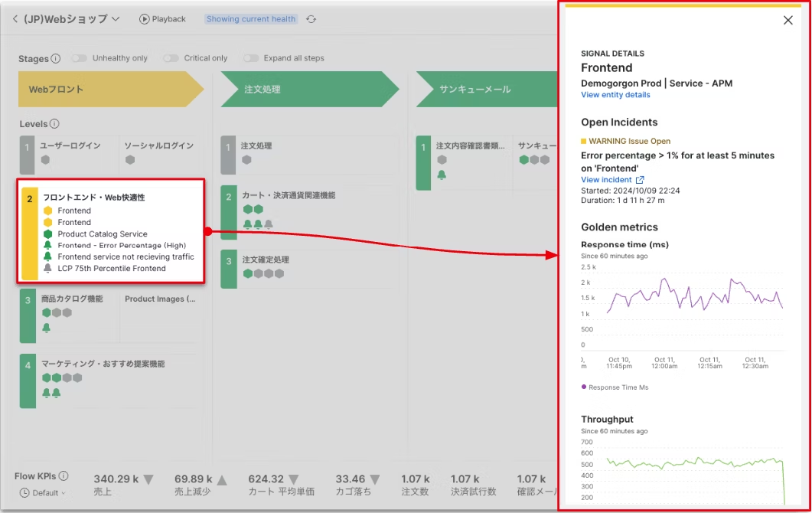812x513 pixels.
Task: Click the green bell under 注文内容確認書類
Action: tap(442, 175)
